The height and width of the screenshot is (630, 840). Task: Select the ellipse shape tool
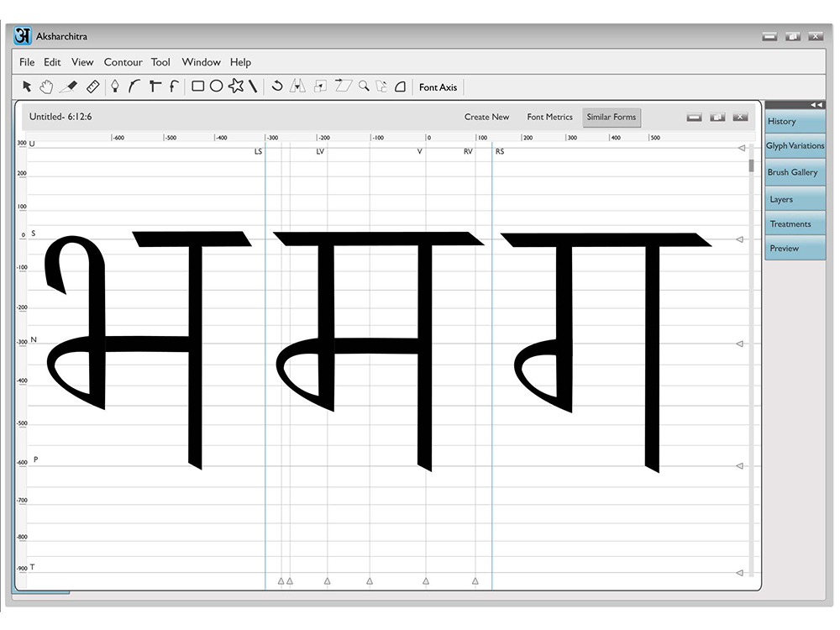216,87
